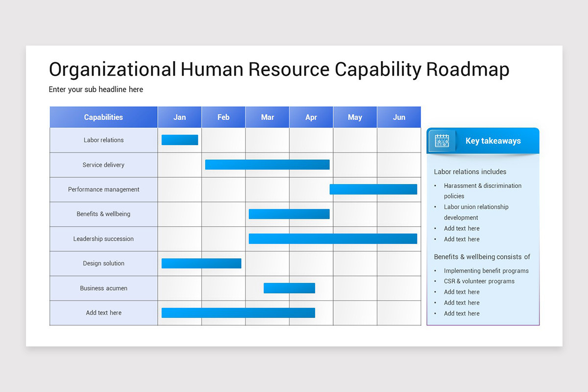Select the 'Design solution' row label

[x=103, y=264]
